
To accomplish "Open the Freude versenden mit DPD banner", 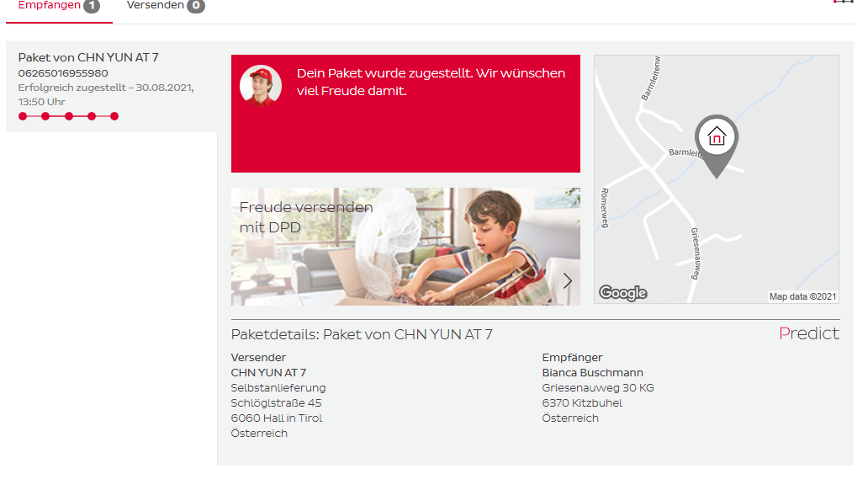I will point(405,247).
